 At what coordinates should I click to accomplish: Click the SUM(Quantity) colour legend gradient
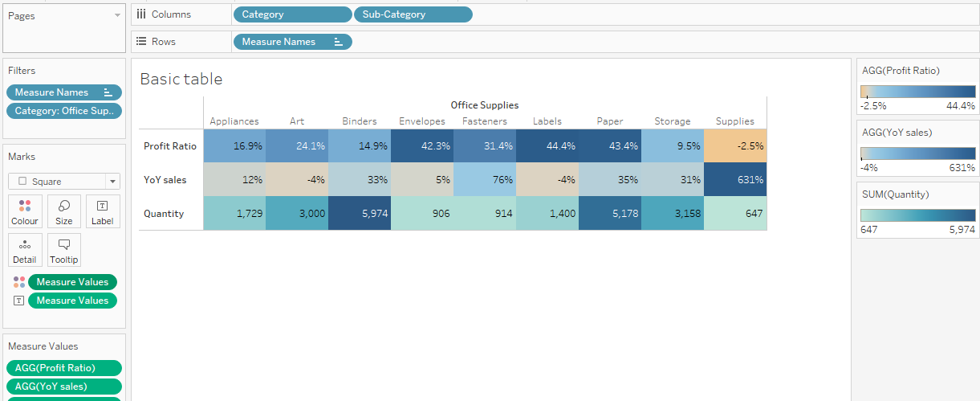(x=917, y=215)
